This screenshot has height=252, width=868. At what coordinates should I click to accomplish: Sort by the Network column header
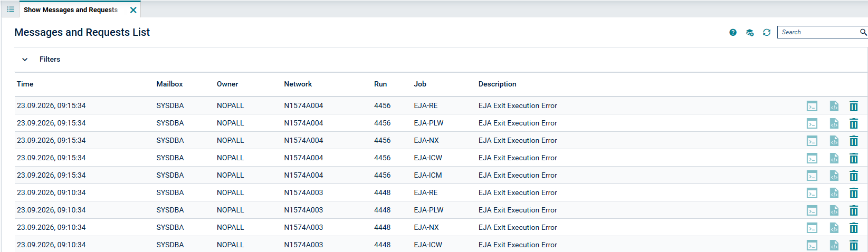[298, 84]
